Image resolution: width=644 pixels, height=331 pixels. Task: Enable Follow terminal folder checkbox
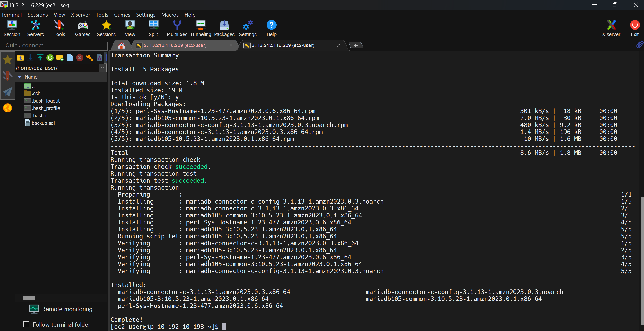pyautogui.click(x=26, y=324)
